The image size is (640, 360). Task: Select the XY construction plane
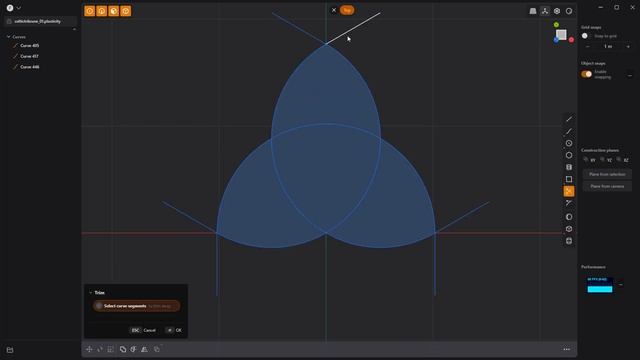pos(589,160)
